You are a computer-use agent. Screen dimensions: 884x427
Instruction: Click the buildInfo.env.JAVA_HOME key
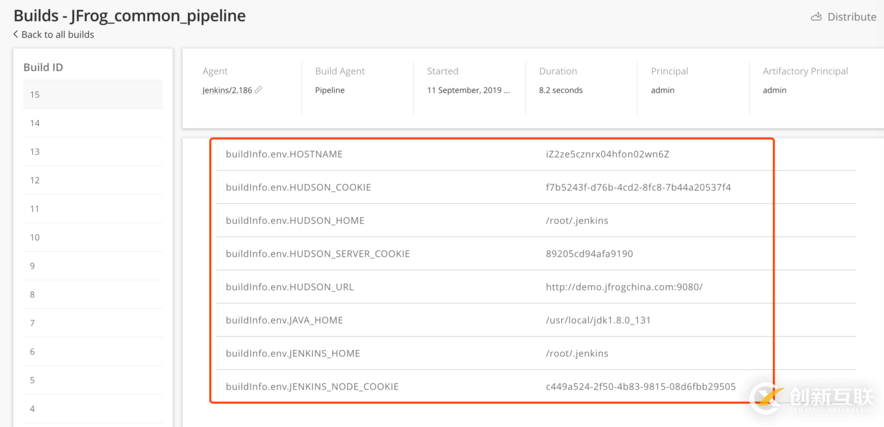coord(284,320)
